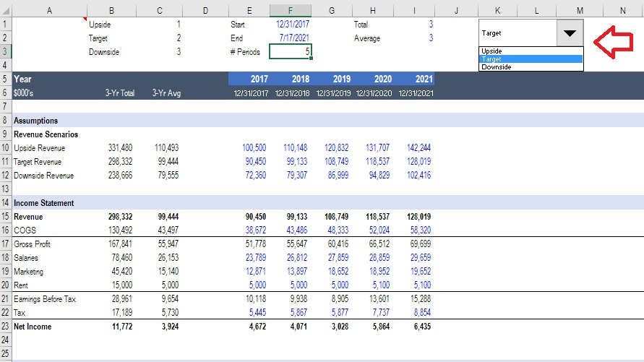Select column M header
This screenshot has height=362, width=644.
[580, 11]
